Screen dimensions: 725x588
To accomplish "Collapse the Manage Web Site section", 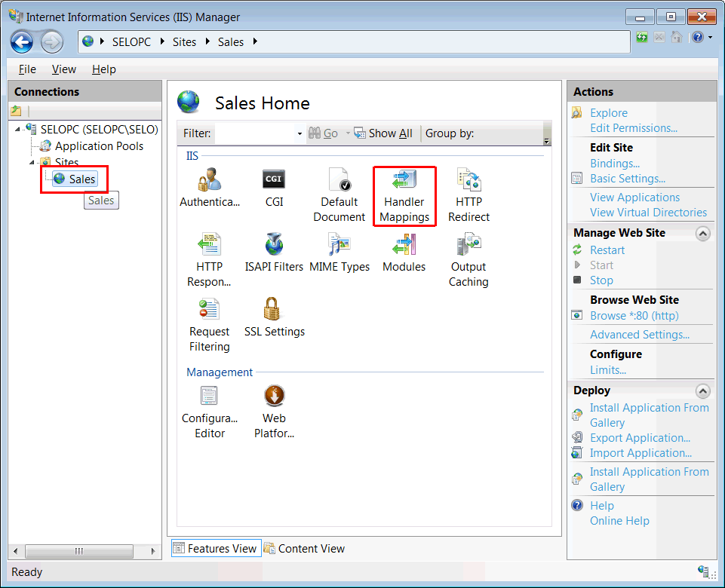I will [703, 233].
